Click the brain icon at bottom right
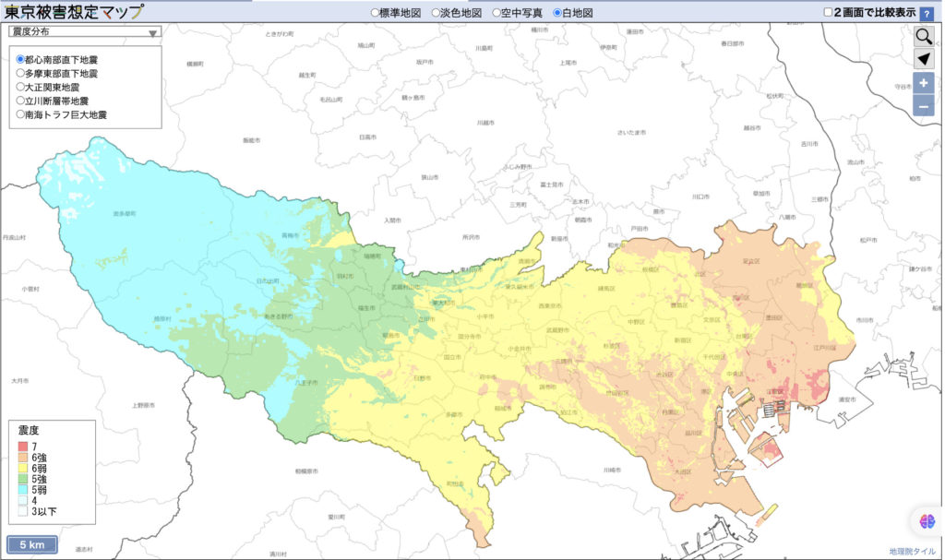Image resolution: width=945 pixels, height=560 pixels. [x=926, y=521]
